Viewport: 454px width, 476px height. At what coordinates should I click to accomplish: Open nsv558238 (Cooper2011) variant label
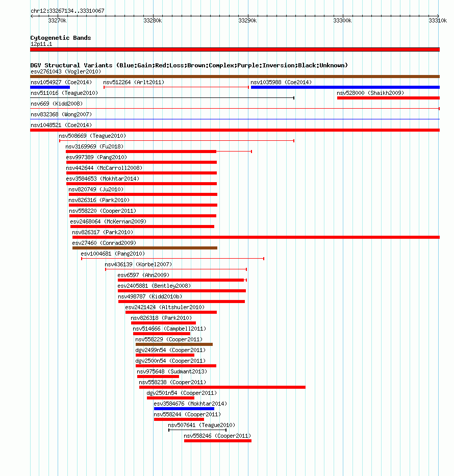tap(173, 383)
